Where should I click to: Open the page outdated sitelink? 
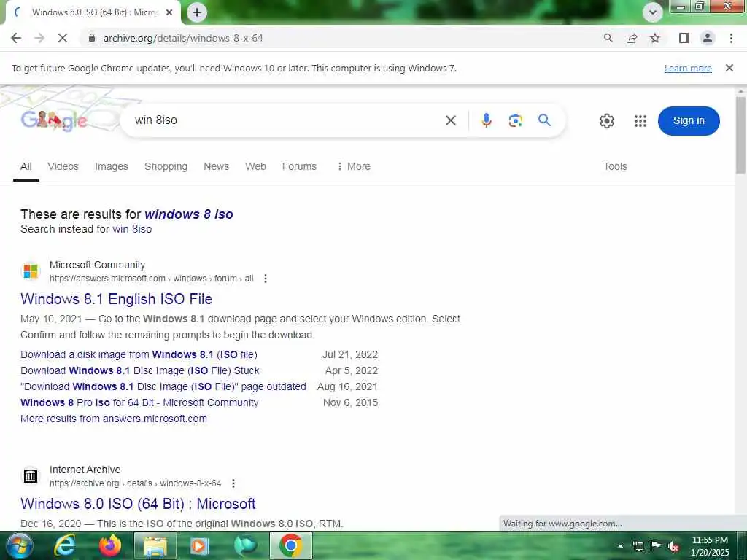tap(163, 386)
